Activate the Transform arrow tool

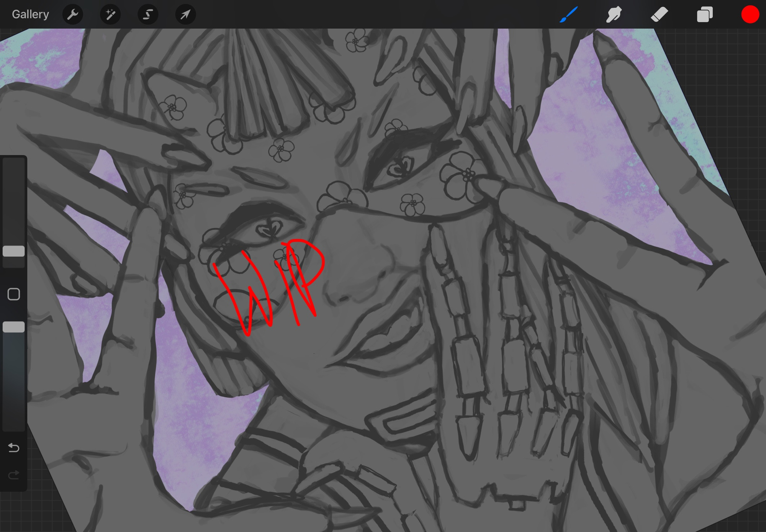[185, 15]
